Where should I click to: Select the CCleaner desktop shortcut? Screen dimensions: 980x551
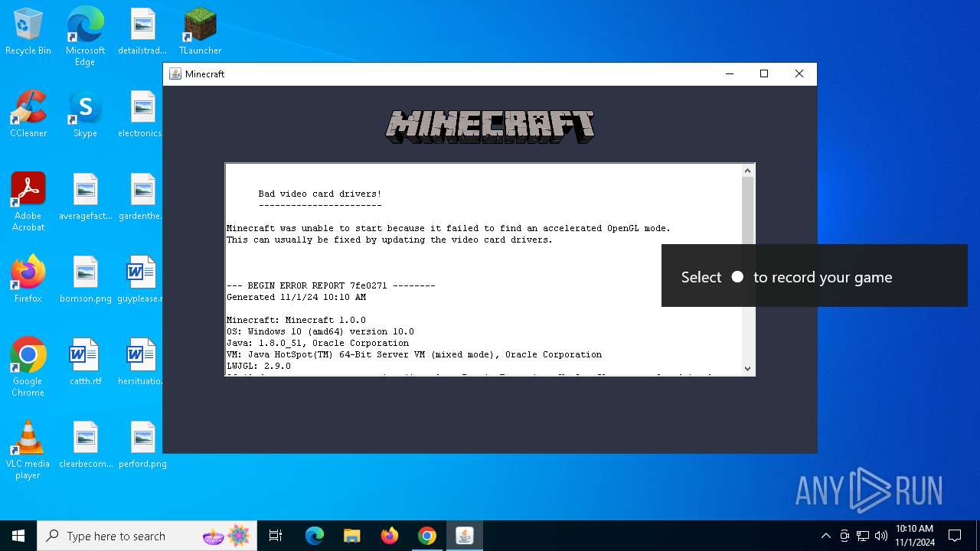pos(28,115)
